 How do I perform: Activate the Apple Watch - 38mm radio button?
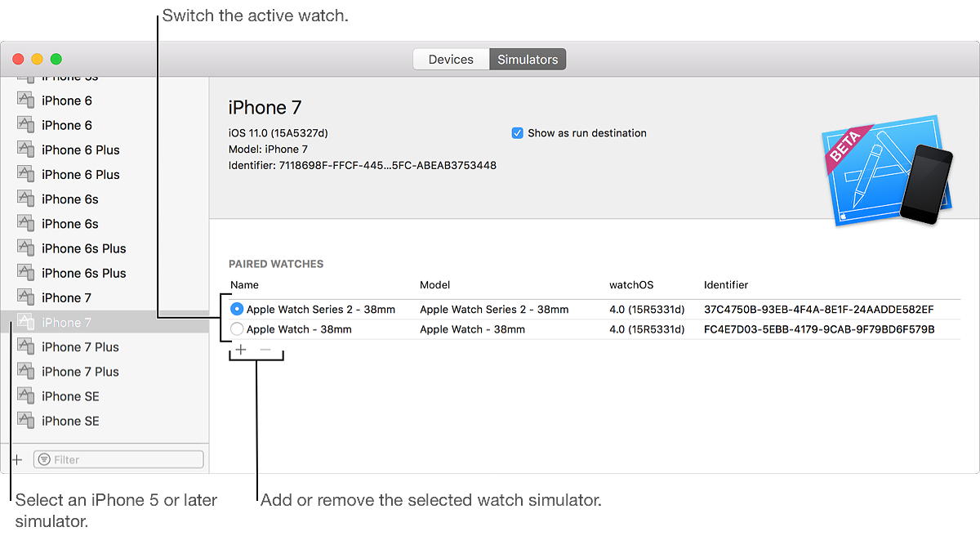pyautogui.click(x=237, y=329)
